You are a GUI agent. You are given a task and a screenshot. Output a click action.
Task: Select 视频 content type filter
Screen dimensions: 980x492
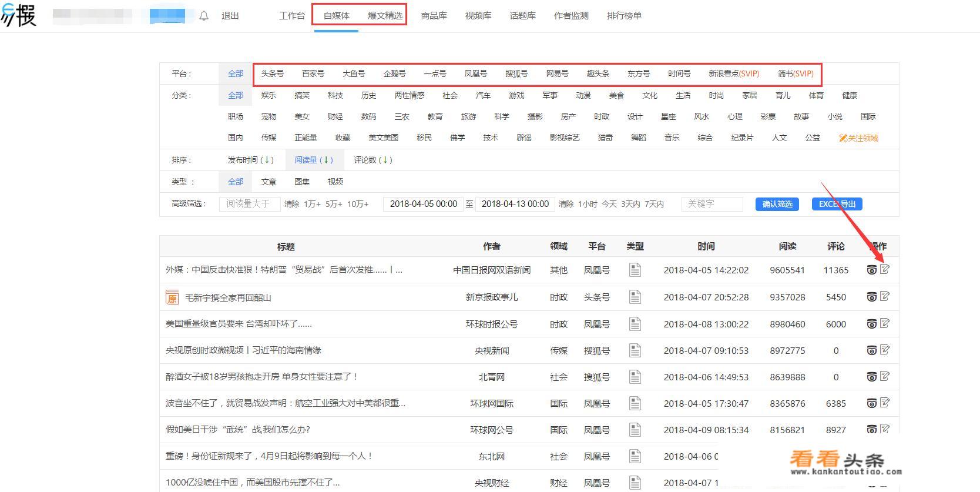[x=335, y=182]
